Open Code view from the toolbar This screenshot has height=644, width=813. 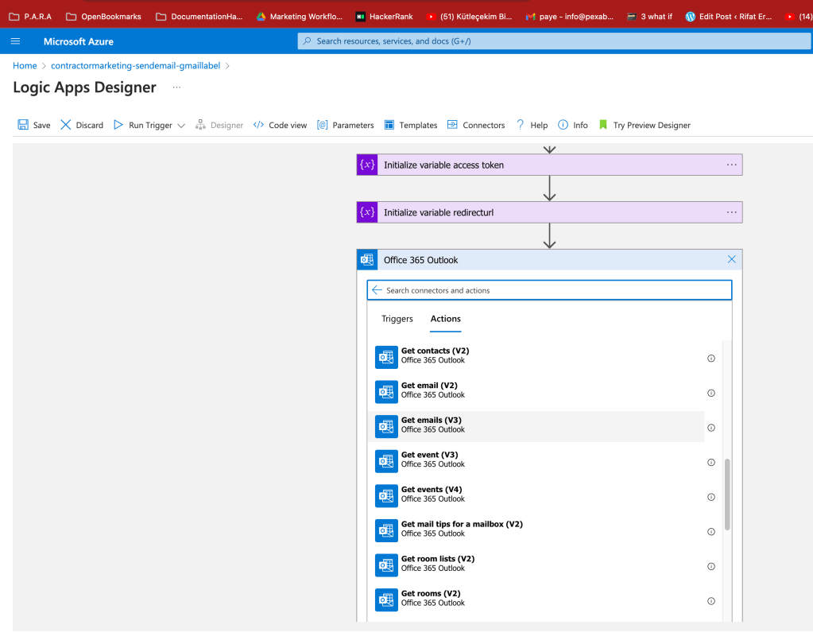tap(280, 125)
